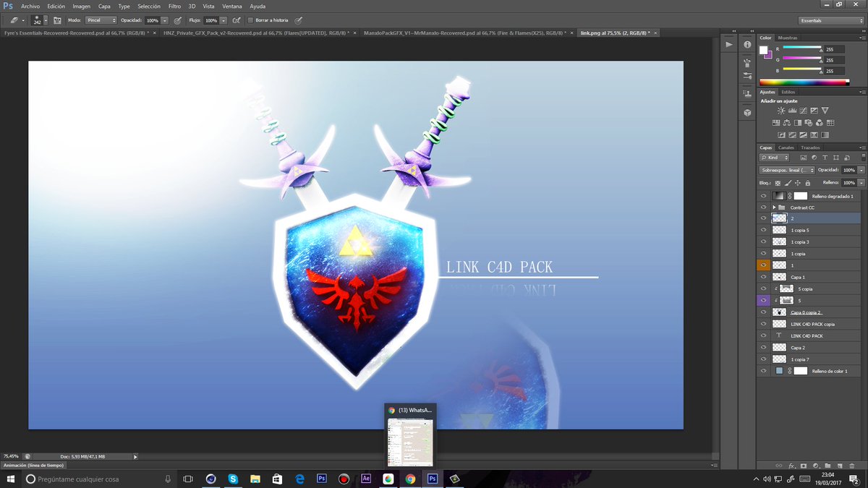Add an Exposure adjustment

pyautogui.click(x=814, y=110)
